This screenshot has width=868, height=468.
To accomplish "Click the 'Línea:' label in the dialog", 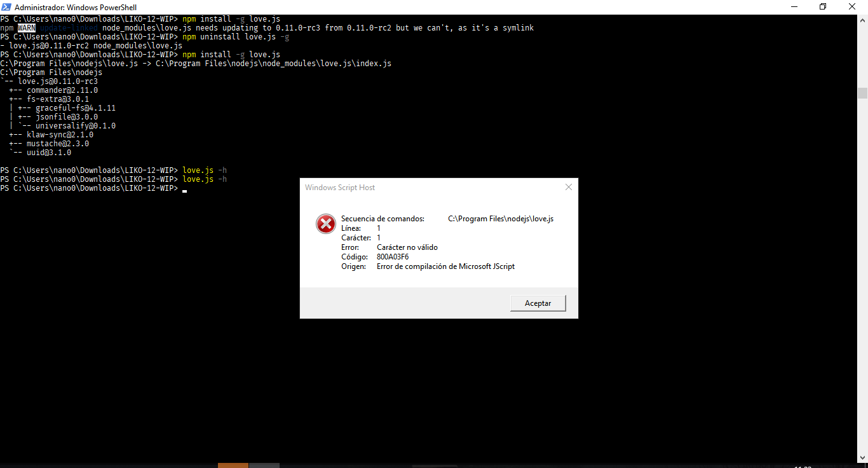I will pos(351,228).
